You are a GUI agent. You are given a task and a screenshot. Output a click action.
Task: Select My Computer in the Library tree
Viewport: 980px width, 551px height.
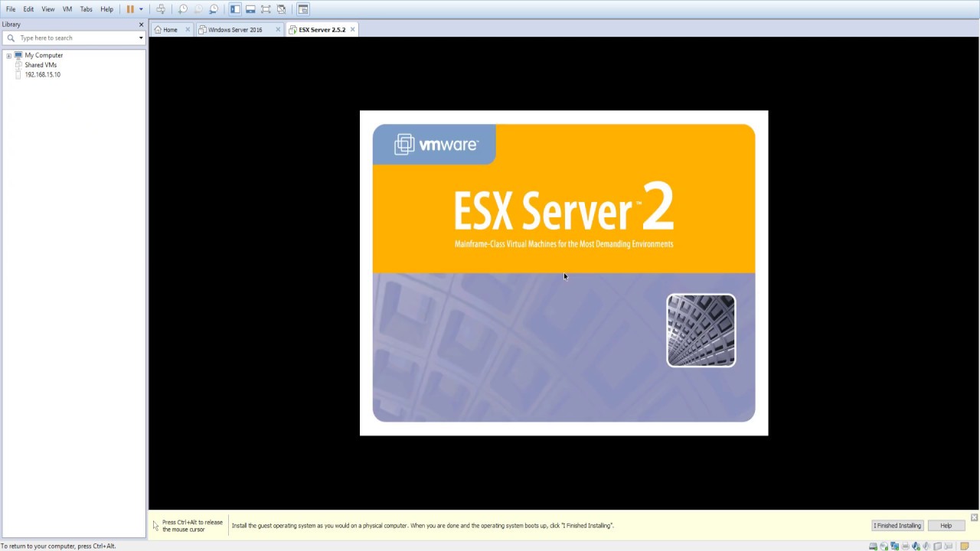(x=44, y=55)
